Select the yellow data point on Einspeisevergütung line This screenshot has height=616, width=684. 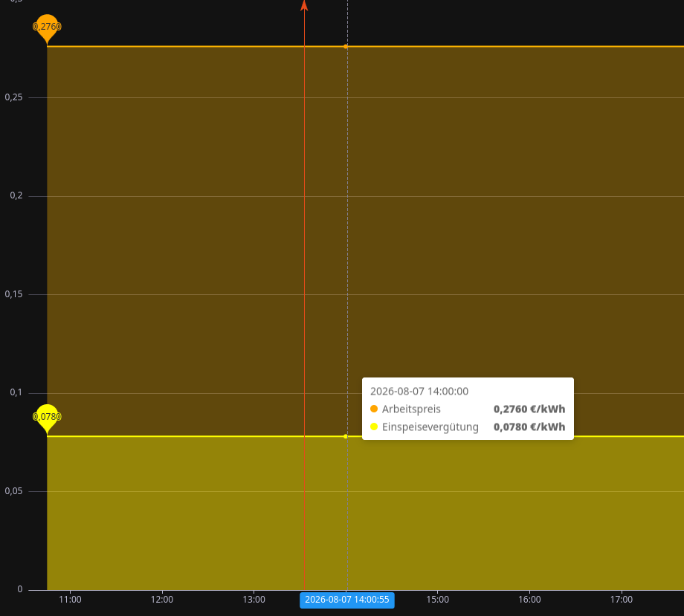pyautogui.click(x=346, y=436)
